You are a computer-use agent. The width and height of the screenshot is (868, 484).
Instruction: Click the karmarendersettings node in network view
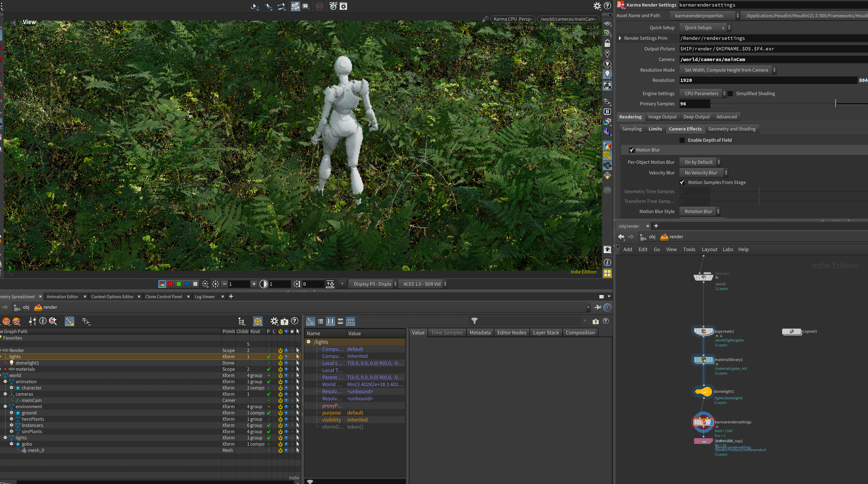coord(703,422)
